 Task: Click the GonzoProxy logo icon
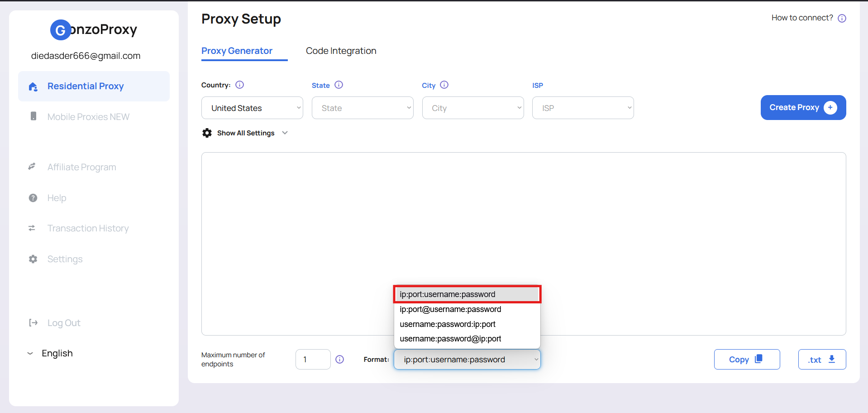pyautogui.click(x=61, y=30)
